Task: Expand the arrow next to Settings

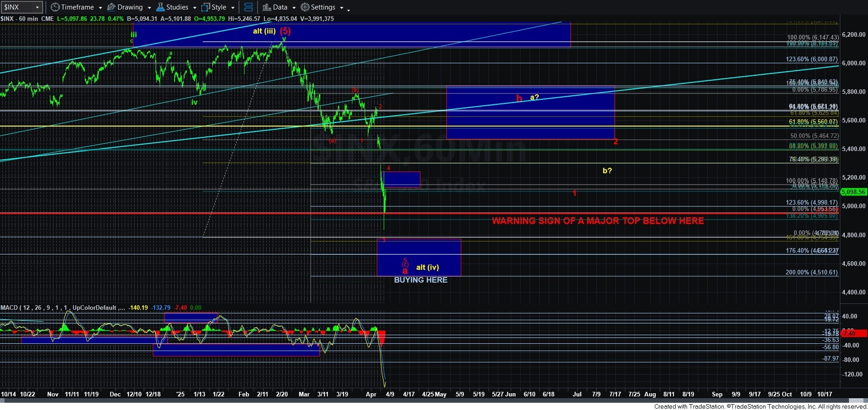Action: 341,8
